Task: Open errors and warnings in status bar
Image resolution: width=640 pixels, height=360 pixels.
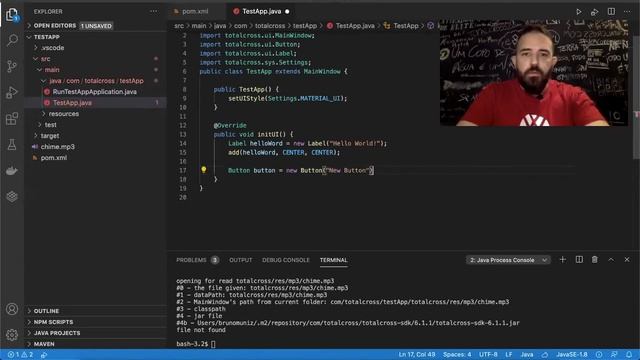Action: pos(20,355)
